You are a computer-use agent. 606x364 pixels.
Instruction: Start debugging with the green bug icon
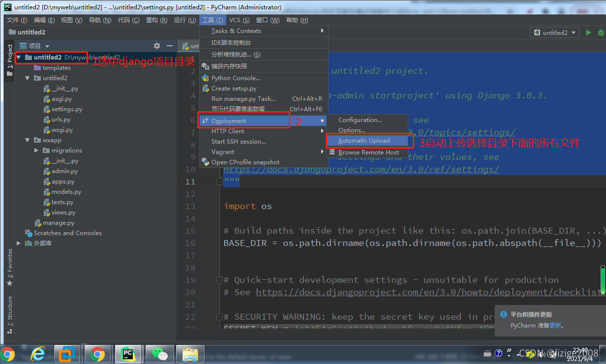coord(601,32)
